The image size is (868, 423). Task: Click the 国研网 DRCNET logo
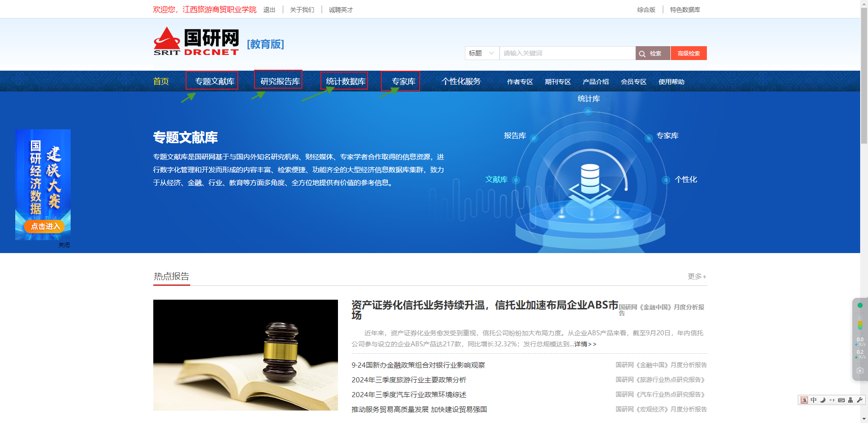click(x=196, y=42)
